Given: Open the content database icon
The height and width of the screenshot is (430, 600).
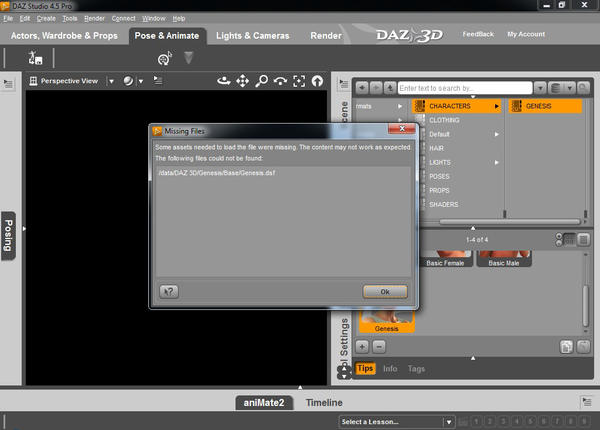Looking at the screenshot, I should pyautogui.click(x=556, y=88).
